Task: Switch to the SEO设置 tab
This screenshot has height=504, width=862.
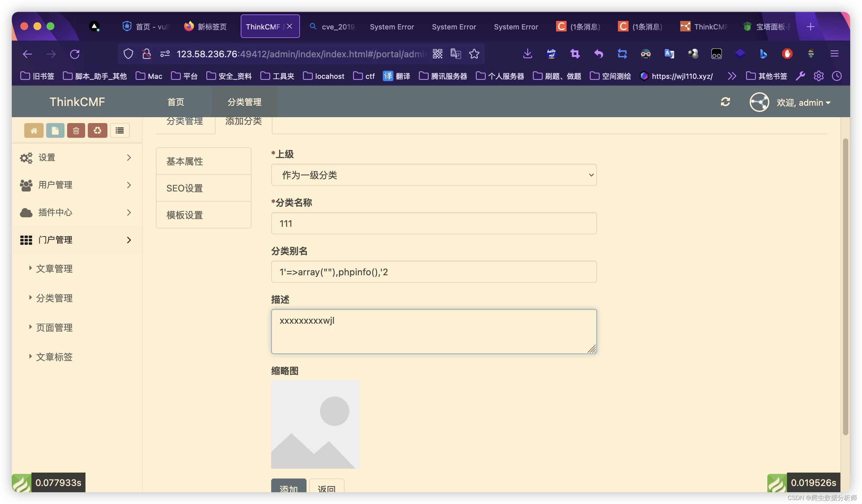Action: (184, 188)
